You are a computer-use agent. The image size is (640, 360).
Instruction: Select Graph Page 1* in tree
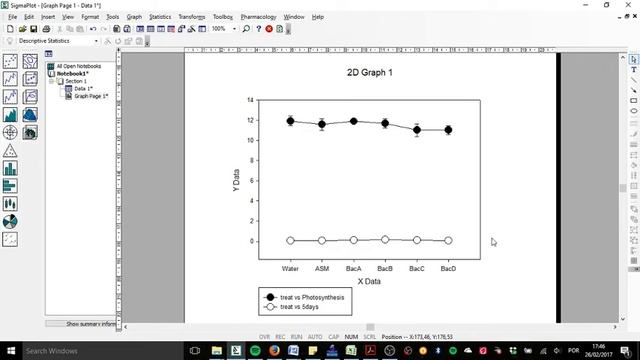click(91, 96)
